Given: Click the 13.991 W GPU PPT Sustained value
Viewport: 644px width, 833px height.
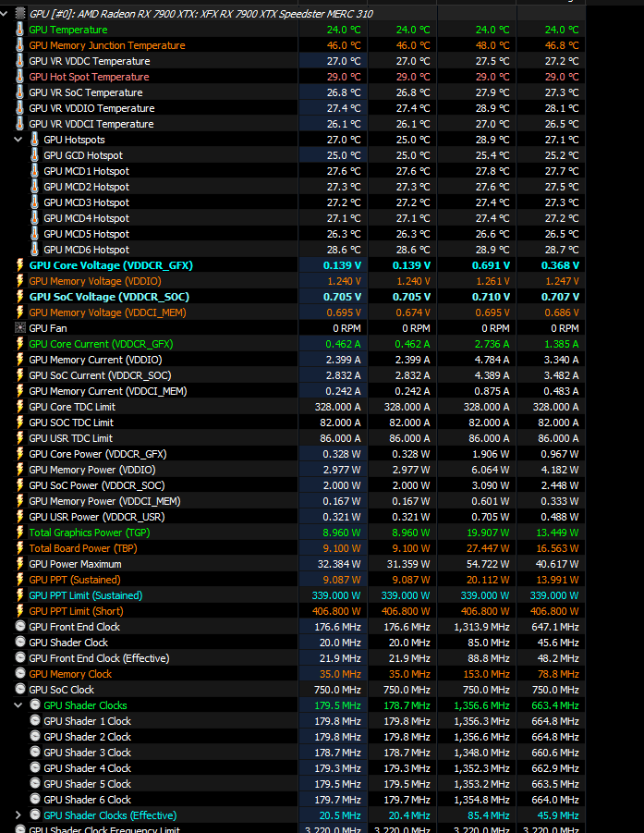Looking at the screenshot, I should coord(557,580).
